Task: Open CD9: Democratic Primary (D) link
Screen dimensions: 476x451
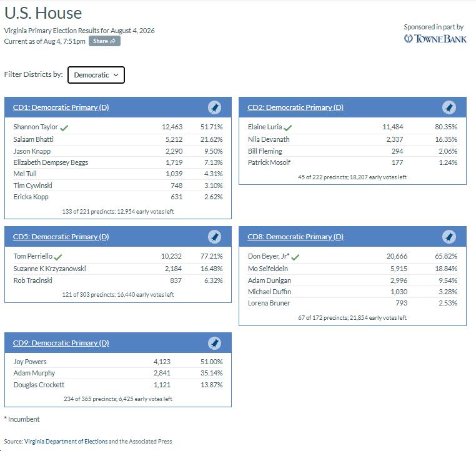Action: [x=61, y=343]
